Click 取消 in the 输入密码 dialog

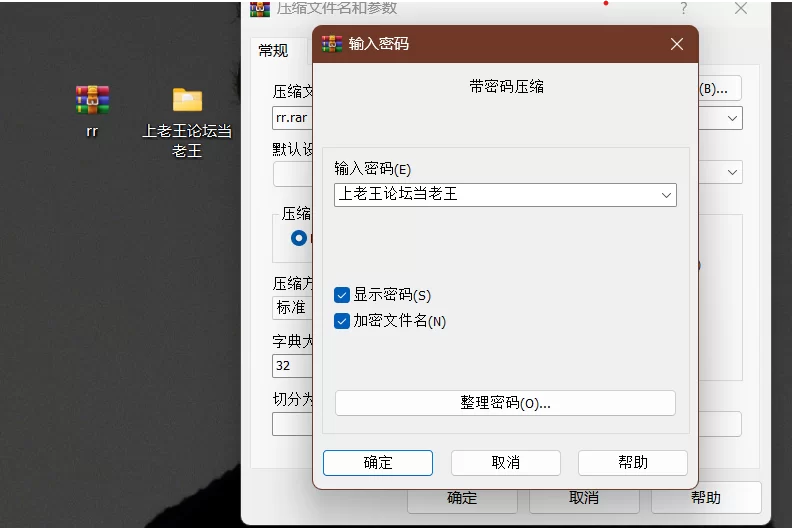tap(506, 463)
